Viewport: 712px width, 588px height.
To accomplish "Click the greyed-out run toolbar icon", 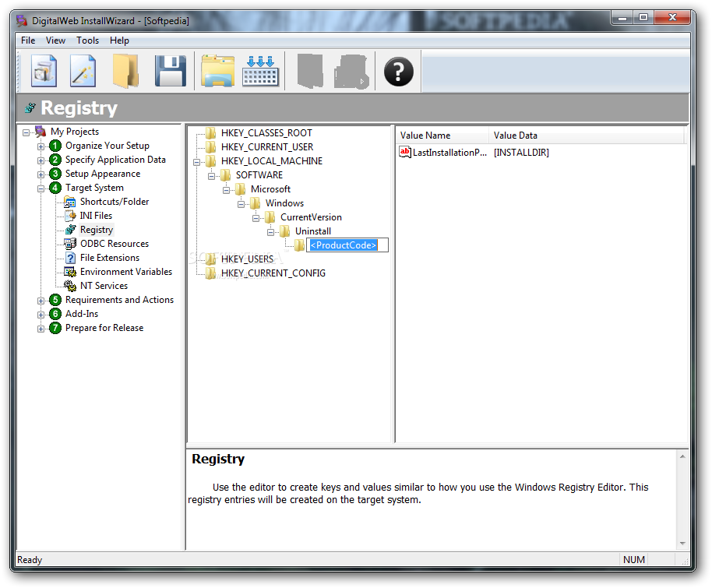I will [351, 72].
